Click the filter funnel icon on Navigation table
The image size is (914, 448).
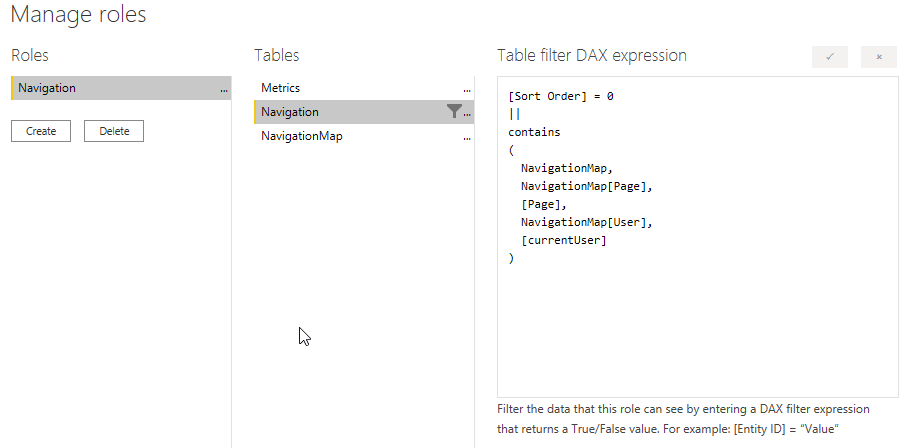pos(454,112)
